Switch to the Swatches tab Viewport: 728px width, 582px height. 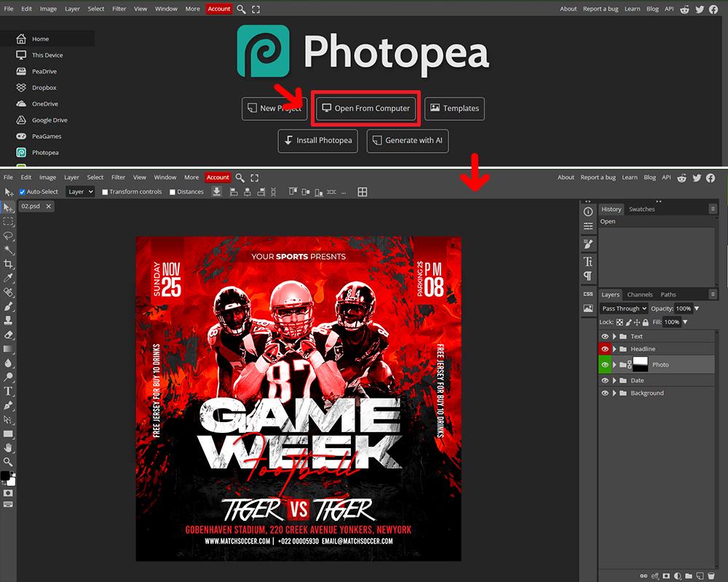[x=641, y=210]
